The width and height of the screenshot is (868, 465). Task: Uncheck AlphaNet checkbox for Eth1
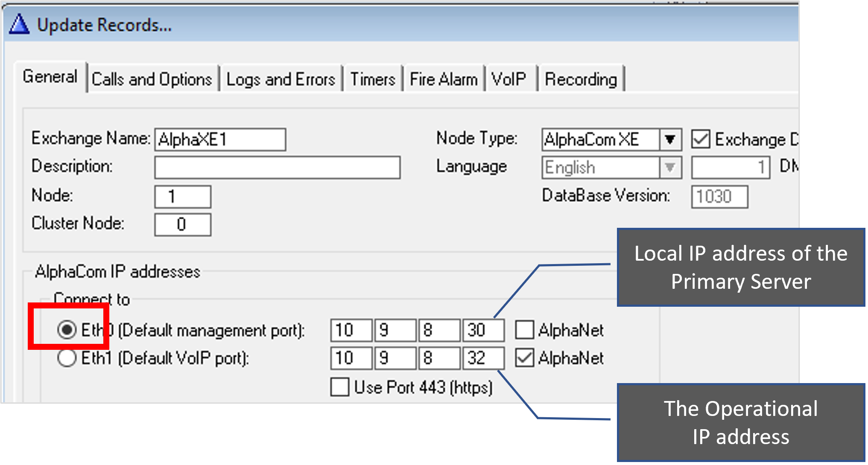(524, 358)
